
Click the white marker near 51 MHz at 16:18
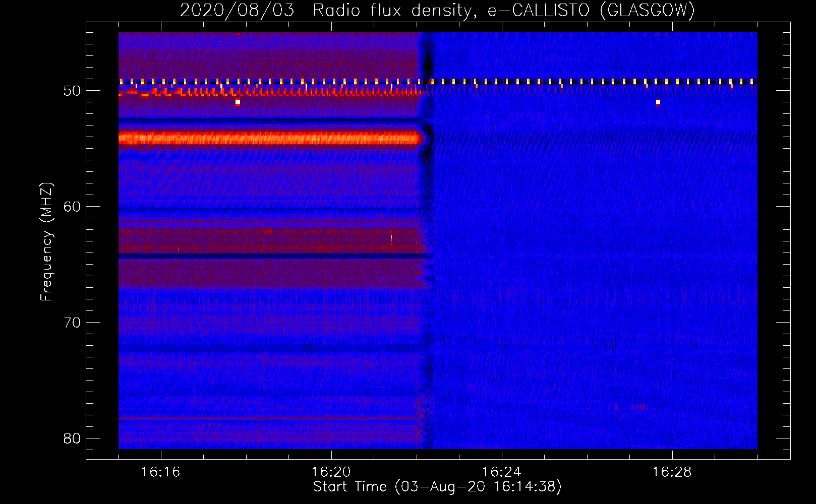[x=238, y=102]
